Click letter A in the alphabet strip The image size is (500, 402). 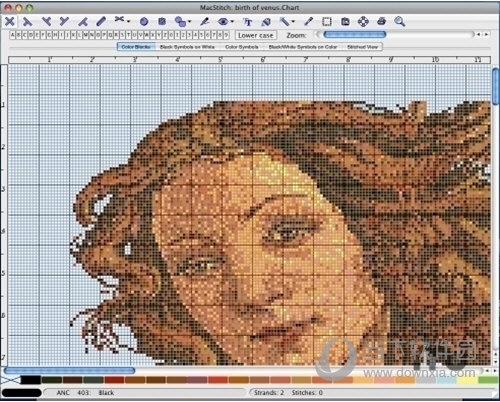tap(13, 35)
